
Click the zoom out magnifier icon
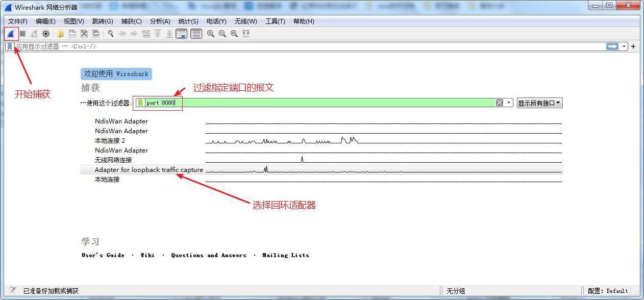click(x=222, y=34)
